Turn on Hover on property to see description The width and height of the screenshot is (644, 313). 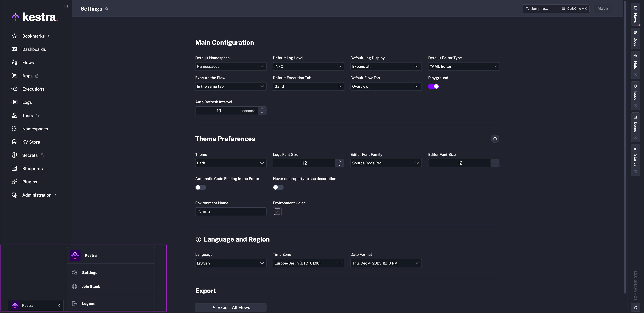point(278,187)
